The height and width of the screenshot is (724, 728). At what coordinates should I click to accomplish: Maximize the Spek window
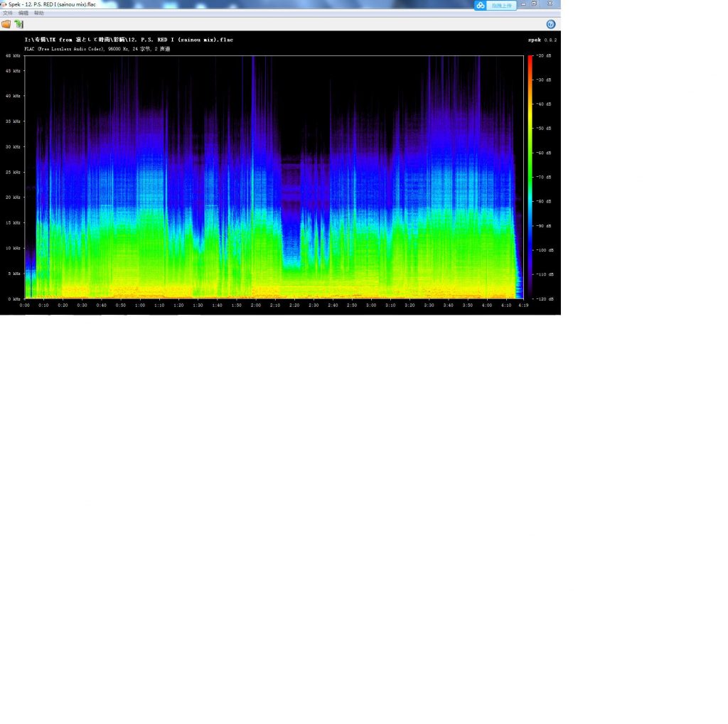coord(535,4)
